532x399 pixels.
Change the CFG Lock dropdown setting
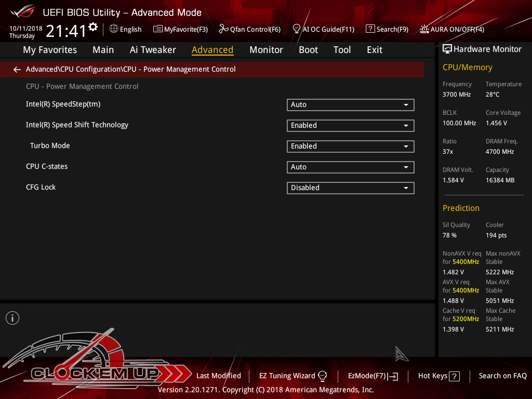click(x=350, y=188)
